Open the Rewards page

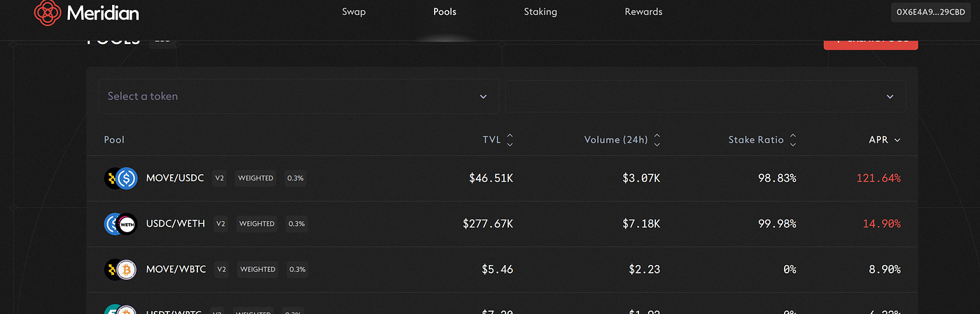click(643, 12)
